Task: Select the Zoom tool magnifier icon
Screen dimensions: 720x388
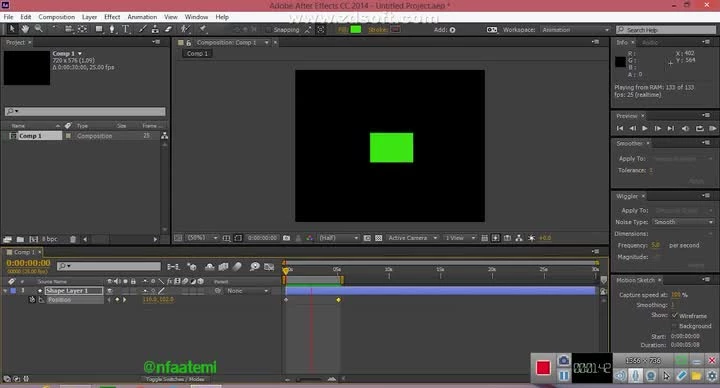Action: tap(39, 29)
